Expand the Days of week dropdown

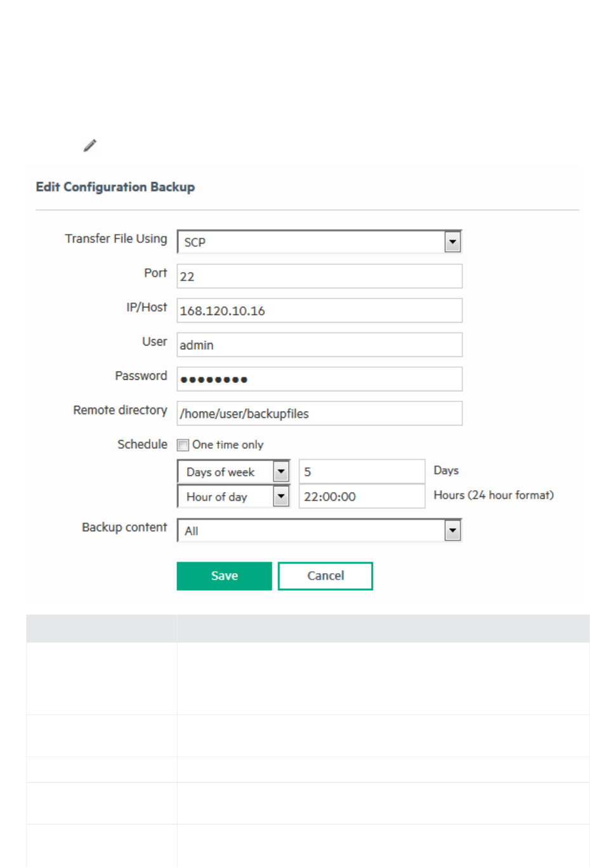(281, 472)
